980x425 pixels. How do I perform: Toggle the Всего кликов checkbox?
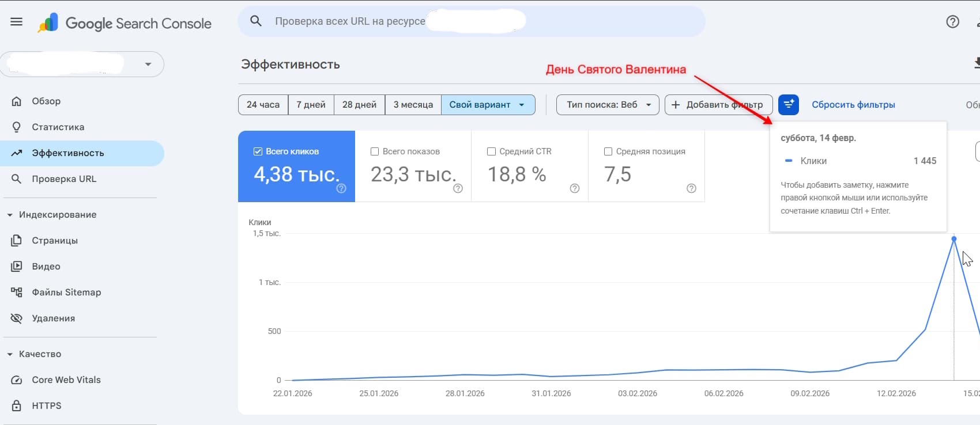click(x=258, y=151)
